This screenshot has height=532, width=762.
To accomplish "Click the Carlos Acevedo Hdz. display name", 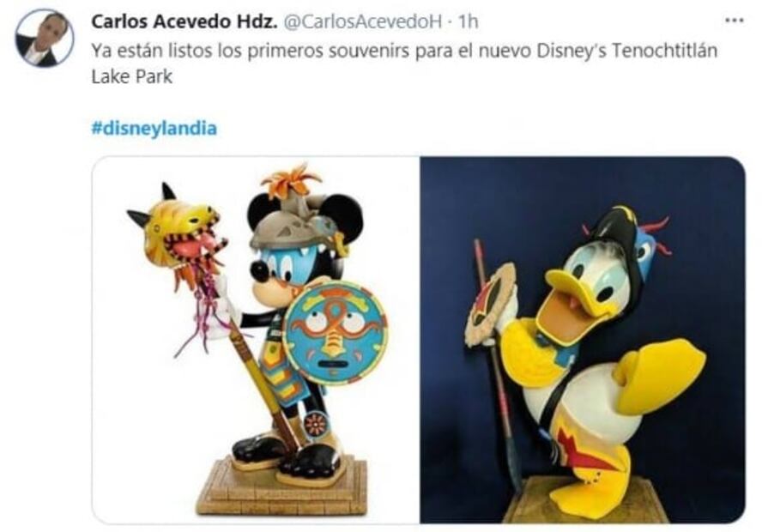I will coord(184,21).
